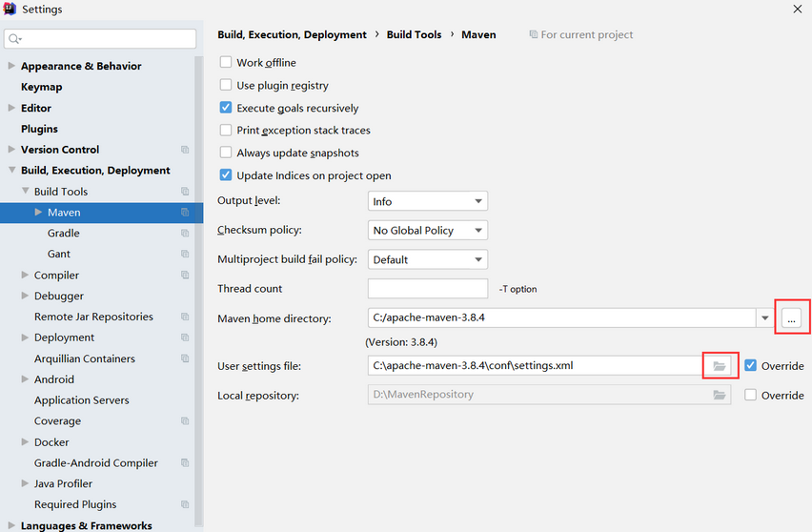
Task: Click project-level icon beside Coverage
Action: 185,421
